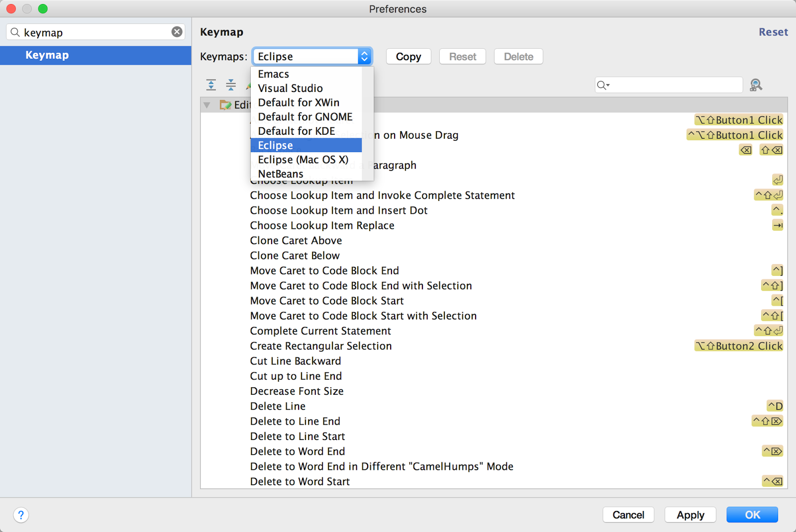Click the Delete keymap button
Screen dimensions: 796x532
(518, 57)
